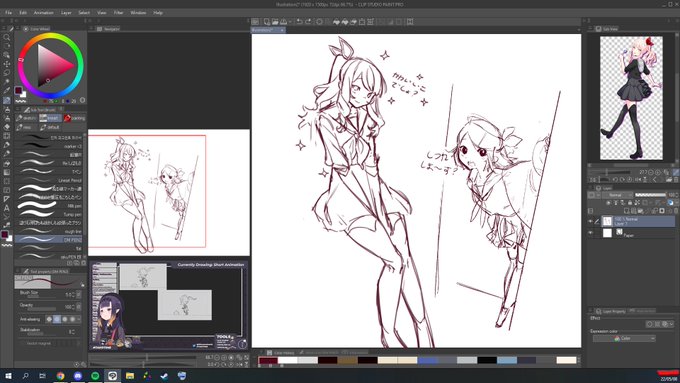680x383 pixels.
Task: Open the Animation menu
Action: [43, 13]
